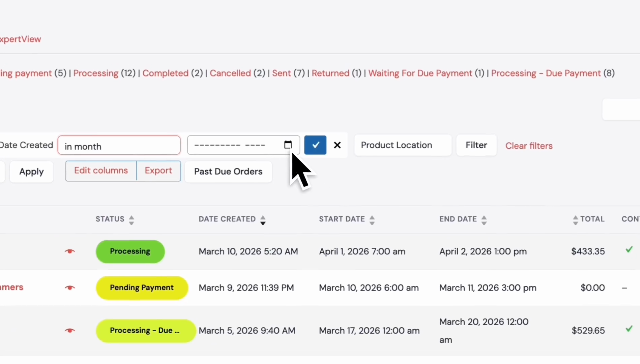Confirm date filter with blue checkmark
The image size is (640, 364).
tap(315, 145)
